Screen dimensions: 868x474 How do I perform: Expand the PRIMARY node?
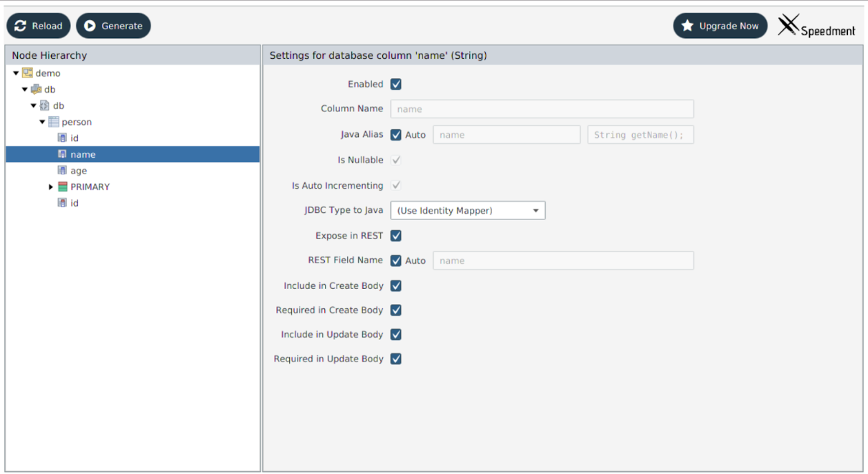point(51,186)
